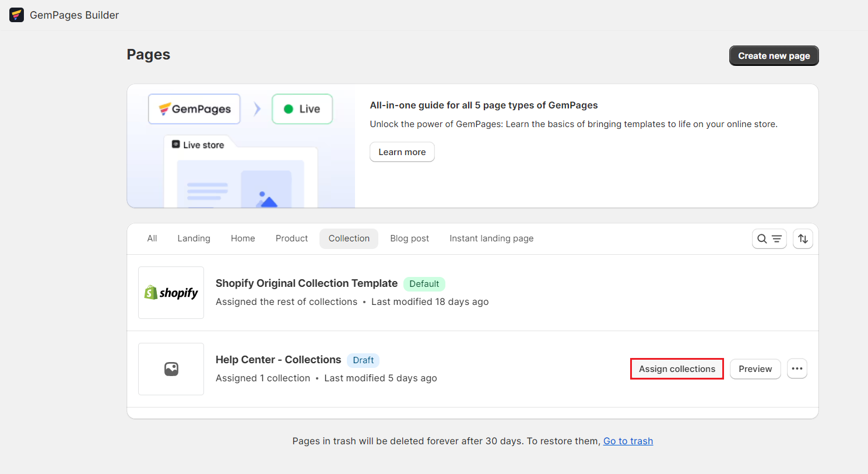Switch to the All pages tab
Viewport: 868px width, 474px height.
pyautogui.click(x=152, y=238)
